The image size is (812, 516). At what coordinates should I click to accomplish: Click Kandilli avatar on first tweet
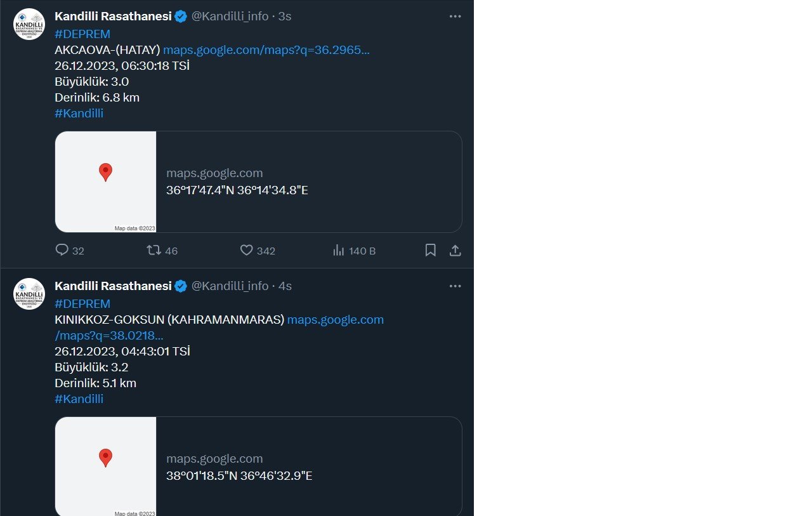coord(29,24)
